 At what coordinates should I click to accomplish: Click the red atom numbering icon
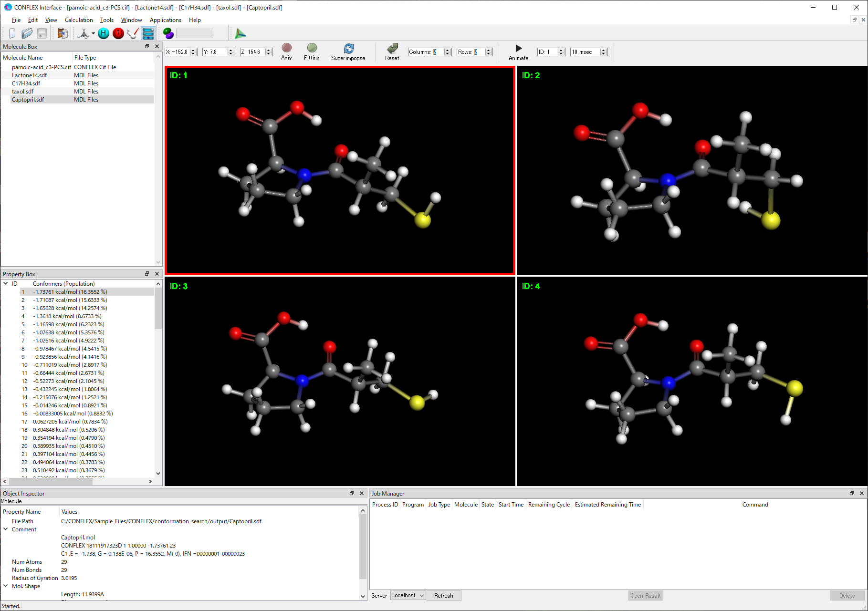118,33
